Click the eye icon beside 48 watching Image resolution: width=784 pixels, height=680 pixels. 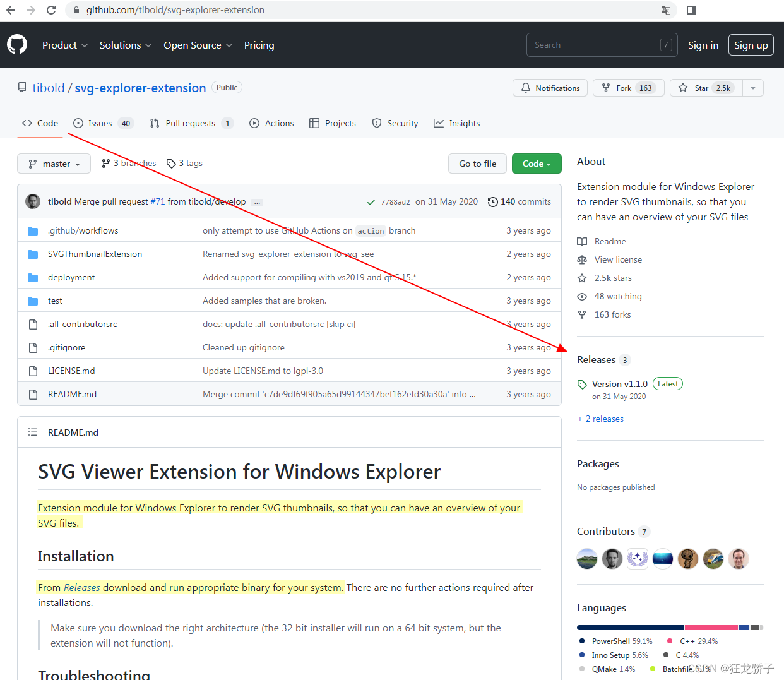[x=582, y=297]
